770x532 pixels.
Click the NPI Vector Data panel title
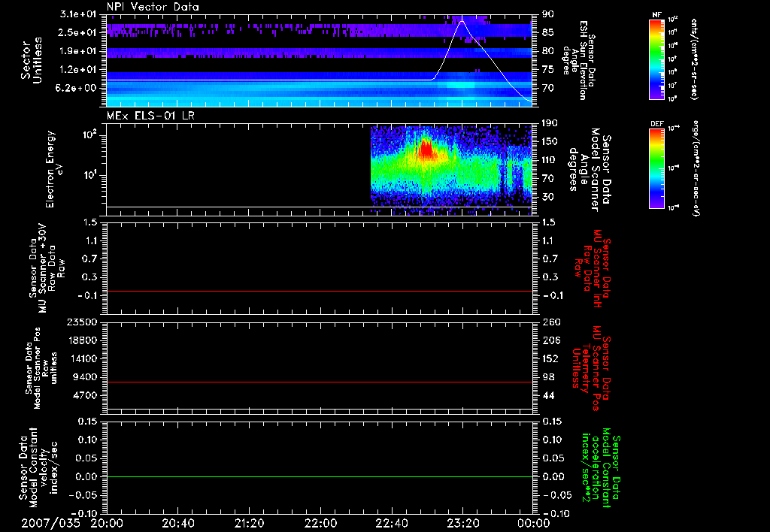tap(153, 7)
